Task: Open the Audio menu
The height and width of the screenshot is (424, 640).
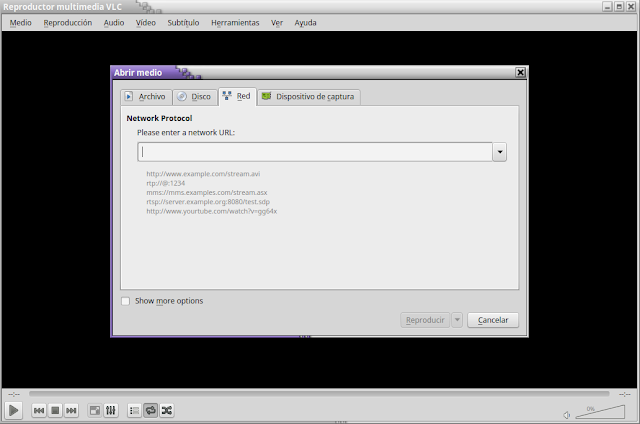Action: click(114, 23)
